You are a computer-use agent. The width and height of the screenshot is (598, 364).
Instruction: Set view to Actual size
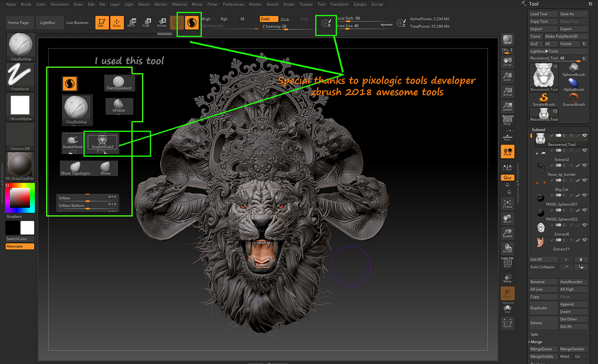(507, 91)
